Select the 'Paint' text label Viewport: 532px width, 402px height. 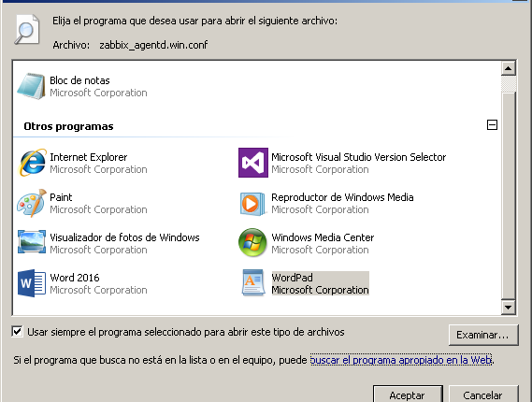coord(61,197)
